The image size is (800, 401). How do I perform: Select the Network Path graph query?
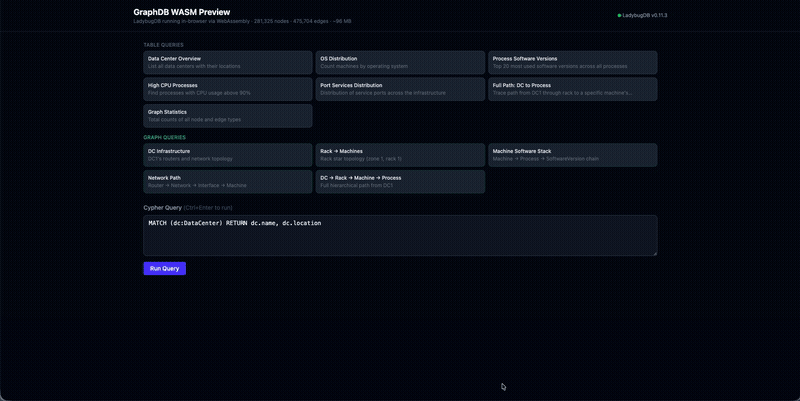228,182
